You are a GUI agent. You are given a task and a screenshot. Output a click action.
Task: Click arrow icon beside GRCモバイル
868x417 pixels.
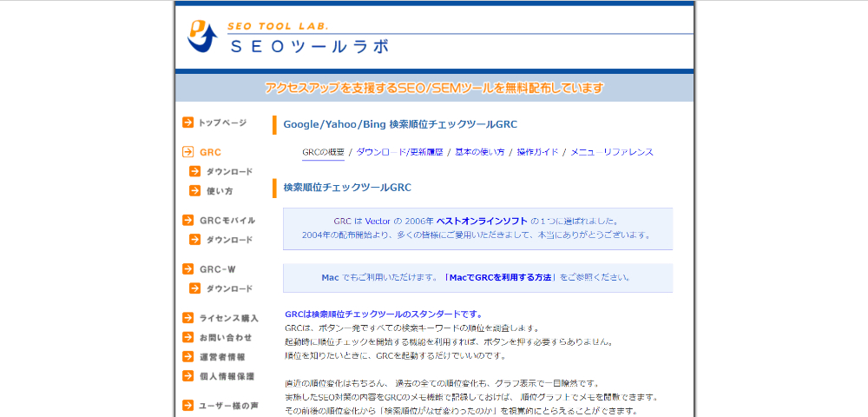click(187, 221)
